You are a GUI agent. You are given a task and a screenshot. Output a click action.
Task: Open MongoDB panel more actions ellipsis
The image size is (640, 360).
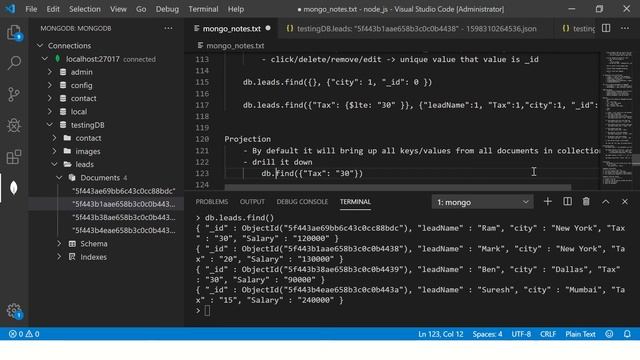pos(169,28)
